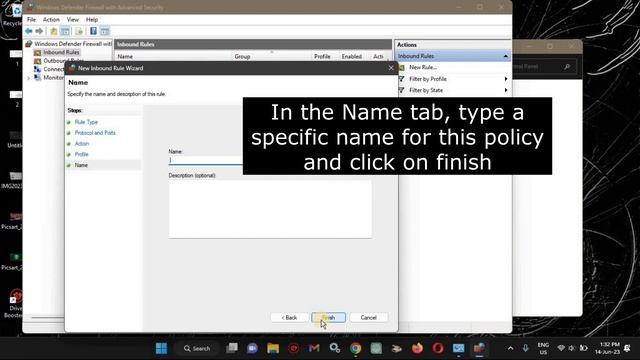
Task: Go to the Protocol and Ports wizard step
Action: point(95,133)
